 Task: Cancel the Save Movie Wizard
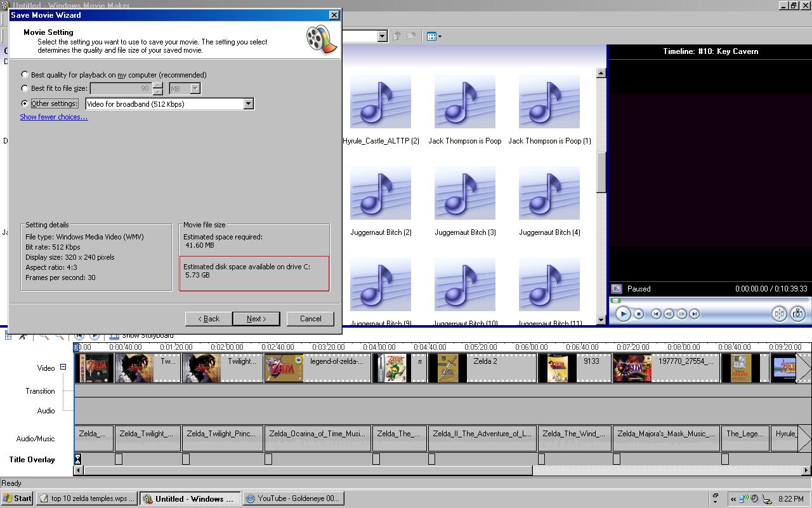click(310, 319)
